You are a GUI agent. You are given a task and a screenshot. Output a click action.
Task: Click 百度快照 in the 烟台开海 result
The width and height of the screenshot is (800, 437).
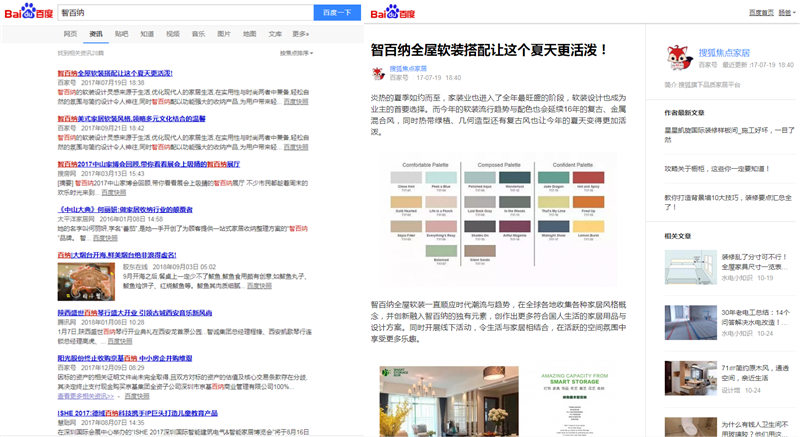click(259, 286)
